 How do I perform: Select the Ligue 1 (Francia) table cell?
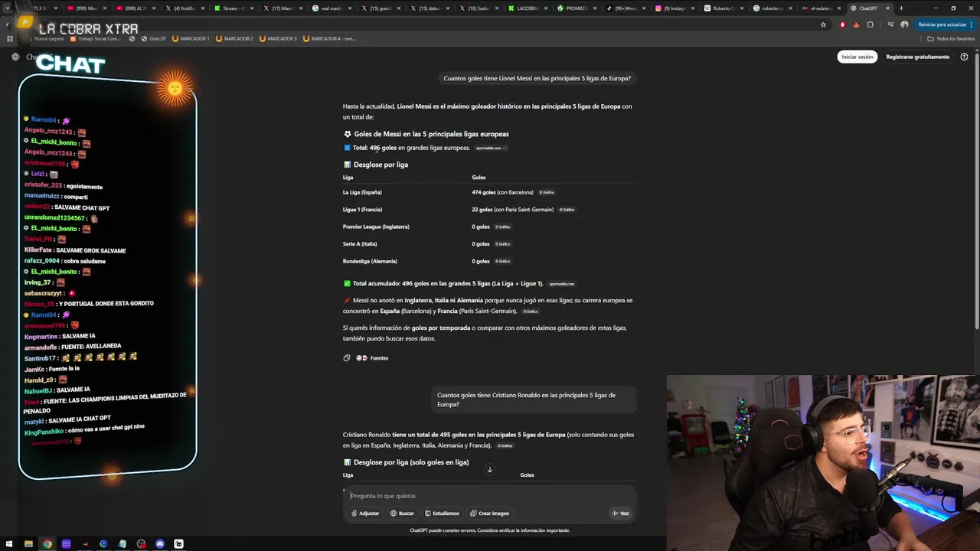coord(362,210)
